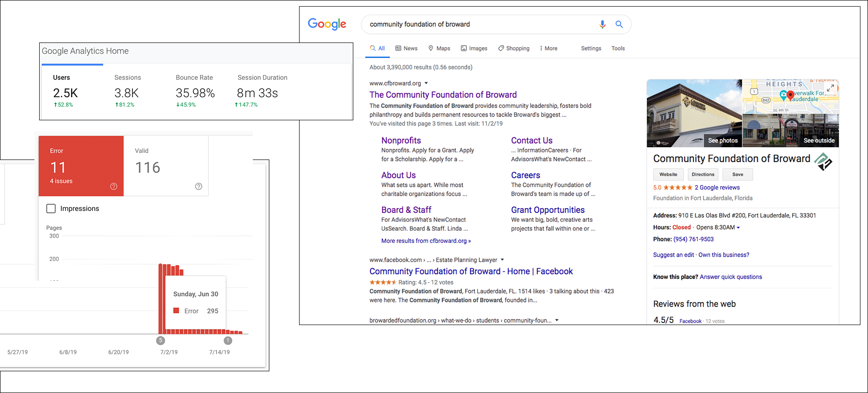Viewport: 868px width, 393px height.
Task: Click the See outside street view thumbnail
Action: [791, 131]
